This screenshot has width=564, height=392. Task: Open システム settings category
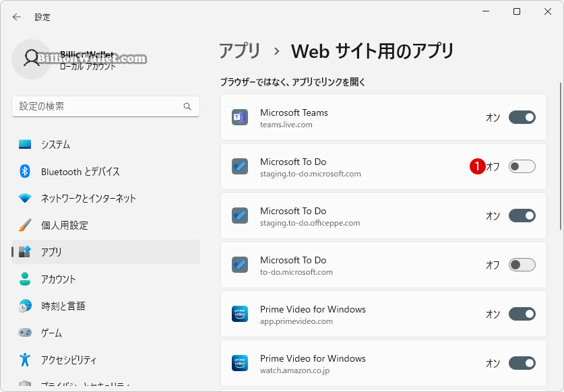point(106,145)
